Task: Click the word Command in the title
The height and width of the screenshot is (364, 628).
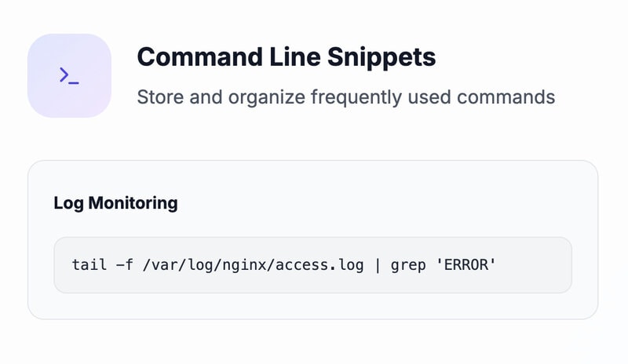Action: pos(200,56)
